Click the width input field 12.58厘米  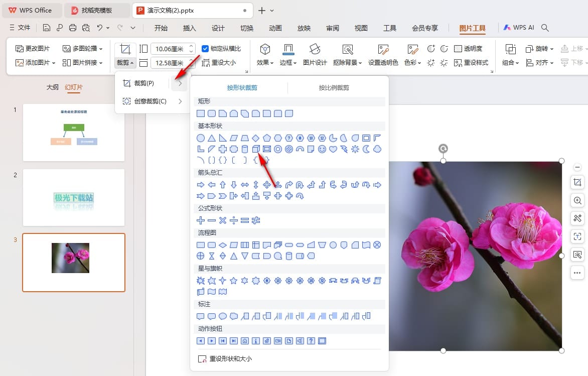(170, 63)
